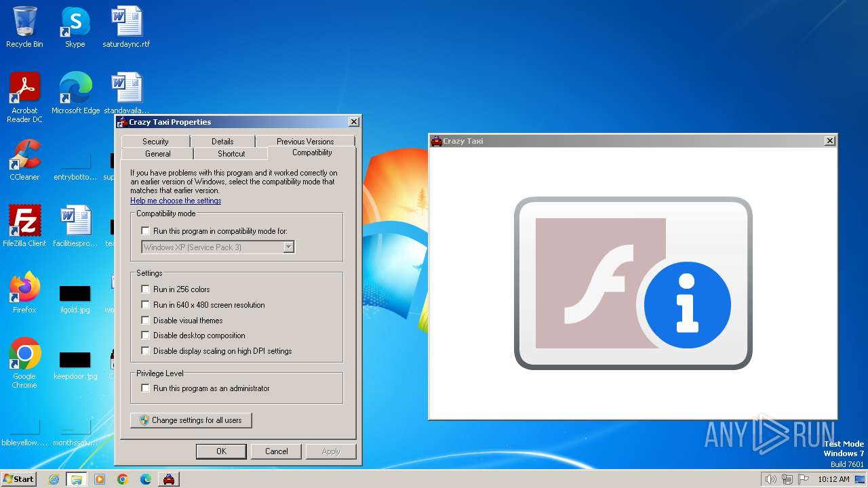The image size is (868, 488).
Task: Switch to the Details tab
Action: pos(222,142)
